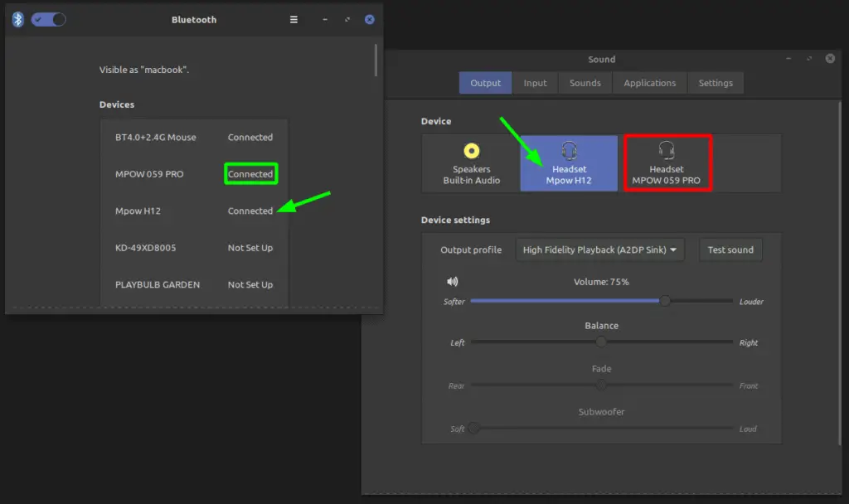Select the MPOW 059 PRO Bluetooth device

(194, 174)
